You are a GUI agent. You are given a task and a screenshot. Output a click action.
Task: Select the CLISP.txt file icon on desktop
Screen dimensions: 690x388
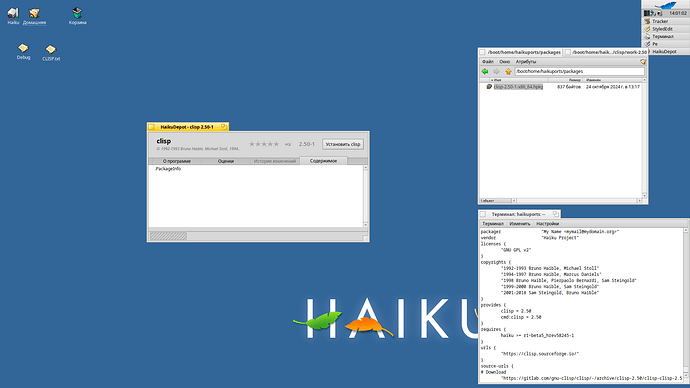(x=51, y=52)
